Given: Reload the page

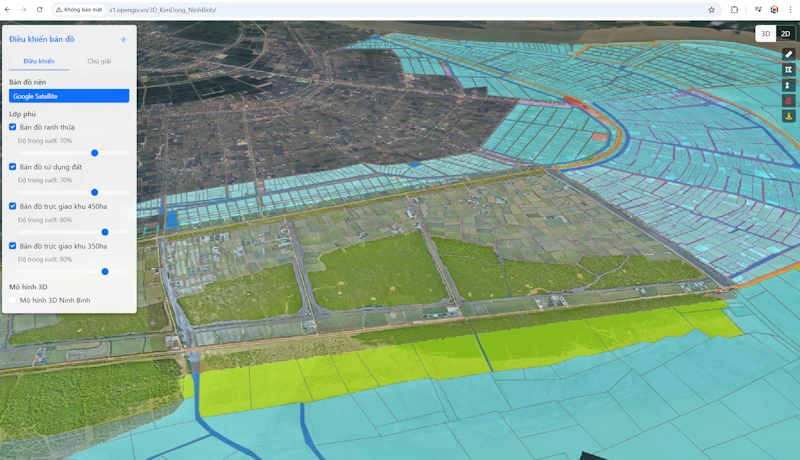Looking at the screenshot, I should (x=39, y=10).
